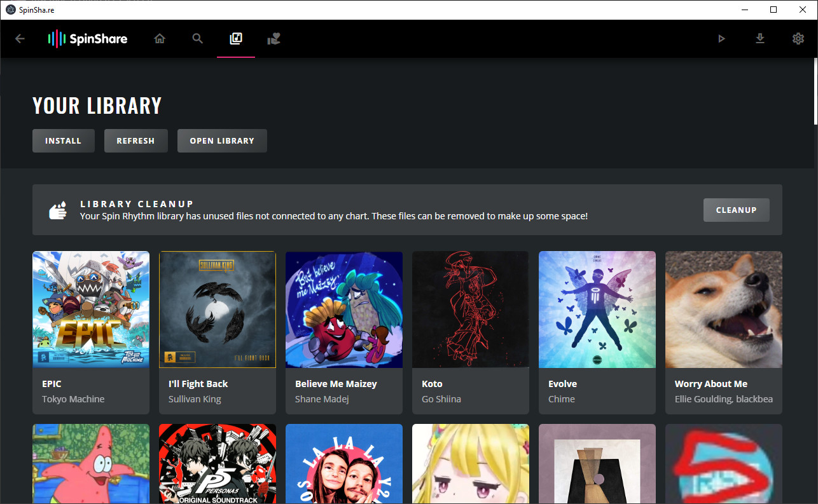Click the Ellie Goulding artist text

724,399
